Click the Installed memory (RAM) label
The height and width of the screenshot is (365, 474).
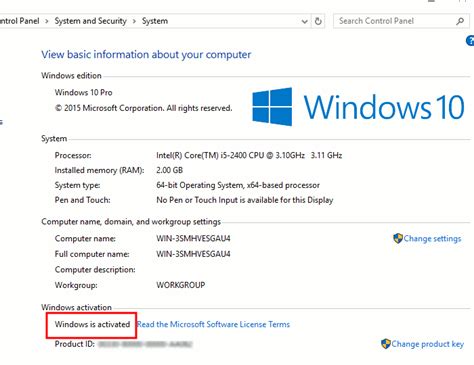(99, 170)
